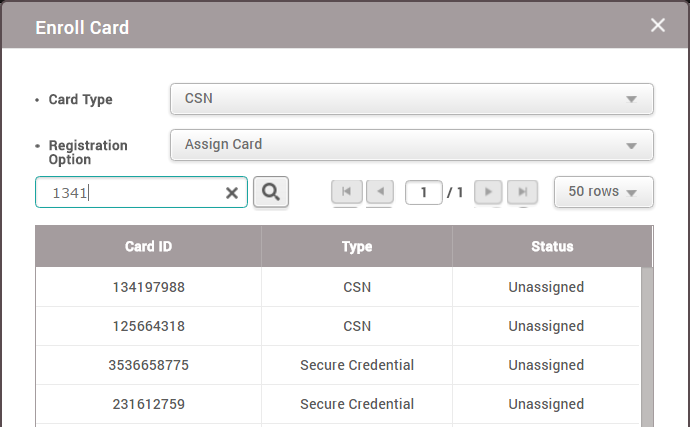Open the Card Type CSN dropdown
690x427 pixels.
click(x=411, y=99)
